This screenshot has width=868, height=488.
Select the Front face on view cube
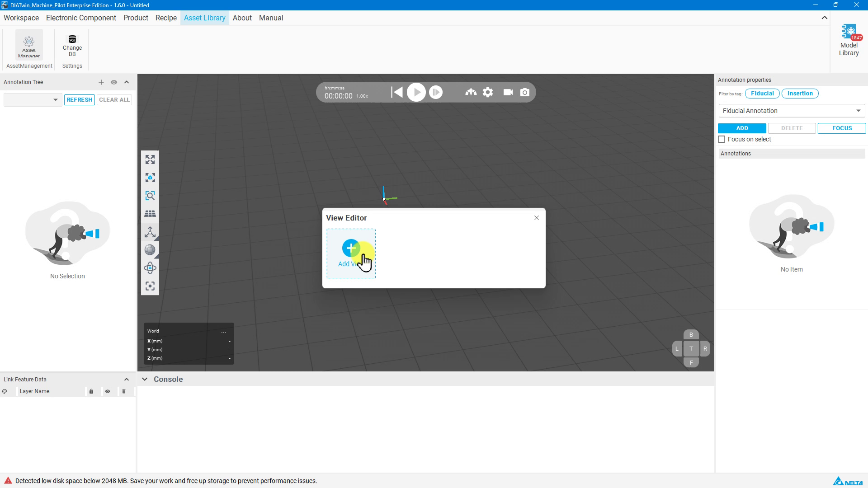tap(691, 362)
